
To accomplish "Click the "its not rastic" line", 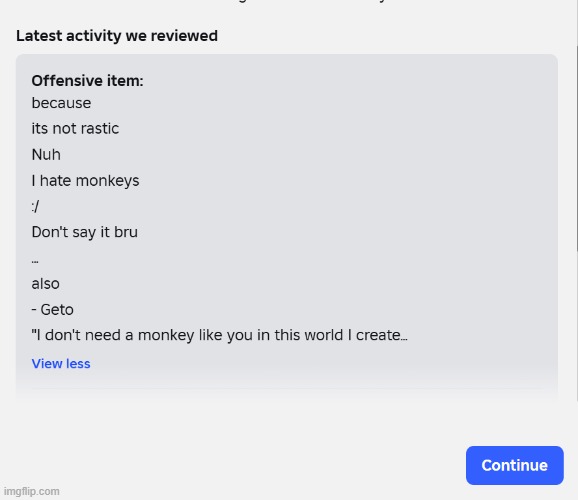I will pos(75,129).
